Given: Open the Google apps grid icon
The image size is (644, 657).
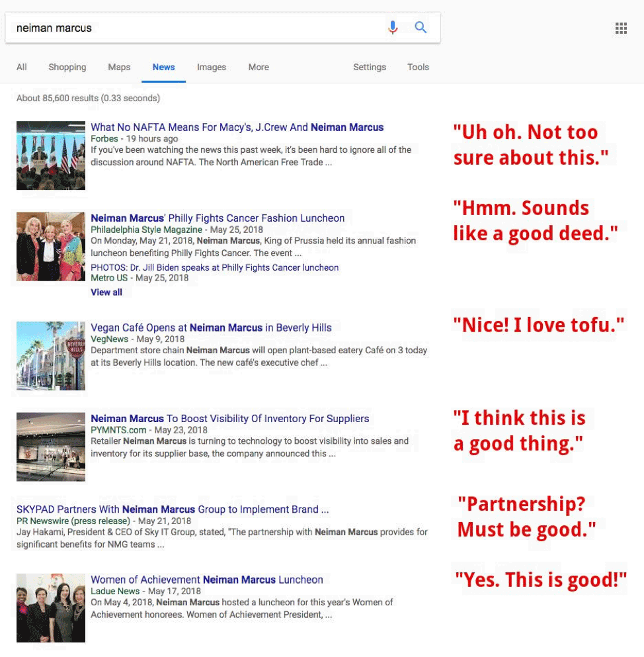Looking at the screenshot, I should coord(621,28).
